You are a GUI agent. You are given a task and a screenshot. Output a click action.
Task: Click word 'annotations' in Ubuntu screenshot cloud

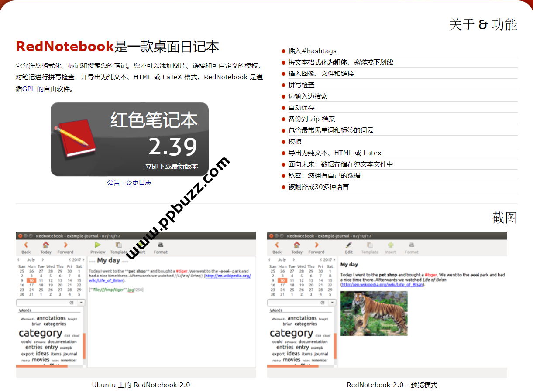[x=51, y=318]
